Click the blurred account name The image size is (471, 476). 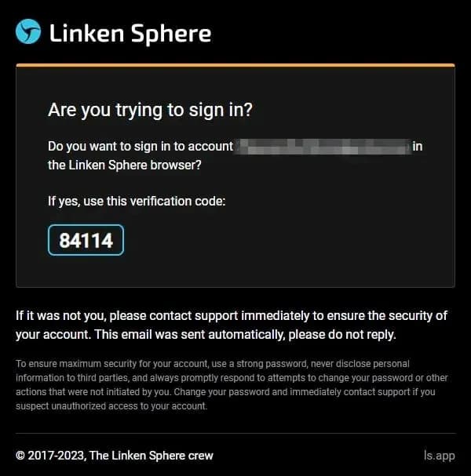click(323, 147)
